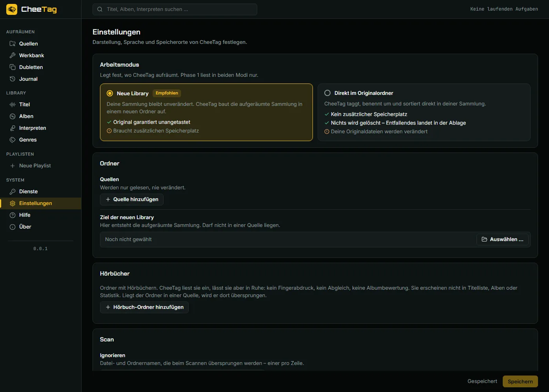549x392 pixels.
Task: Click the Kein zusätzlicher Speicherplatz line
Action: (x=366, y=114)
